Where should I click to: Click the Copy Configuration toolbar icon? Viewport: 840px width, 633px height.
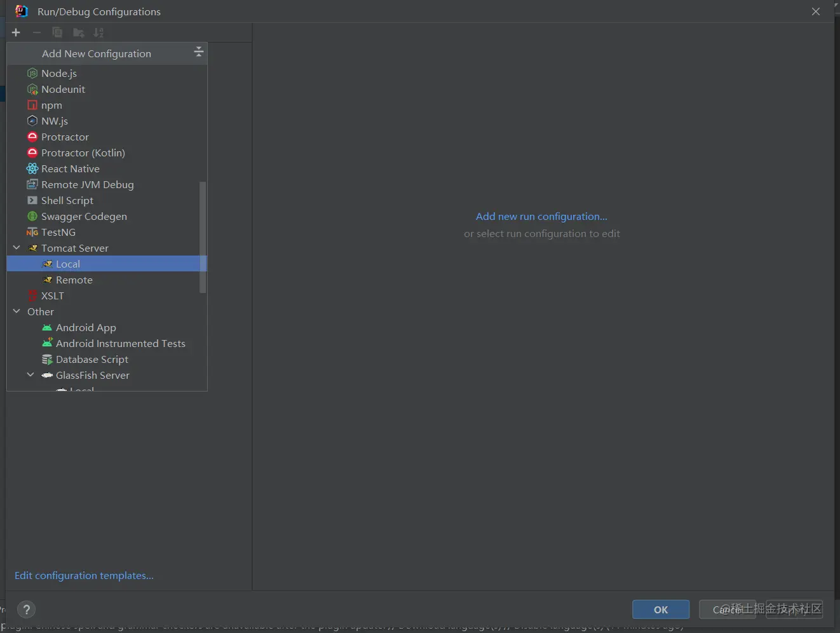coord(57,32)
